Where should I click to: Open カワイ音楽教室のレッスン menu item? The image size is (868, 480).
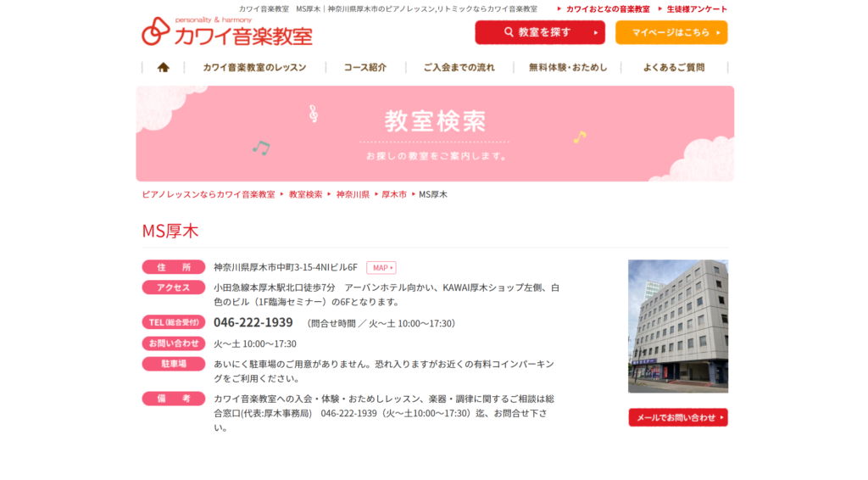pyautogui.click(x=254, y=68)
